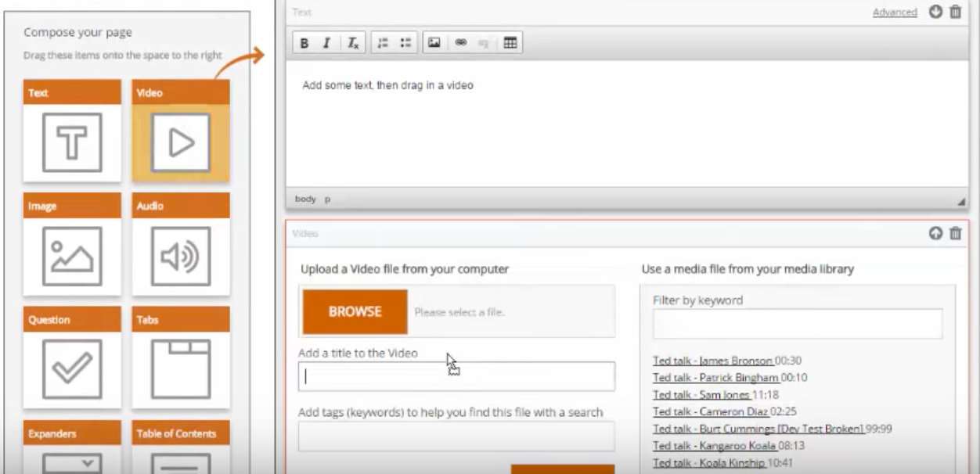Click the remove formatting icon
Viewport: 980px width, 474px height.
pos(352,44)
